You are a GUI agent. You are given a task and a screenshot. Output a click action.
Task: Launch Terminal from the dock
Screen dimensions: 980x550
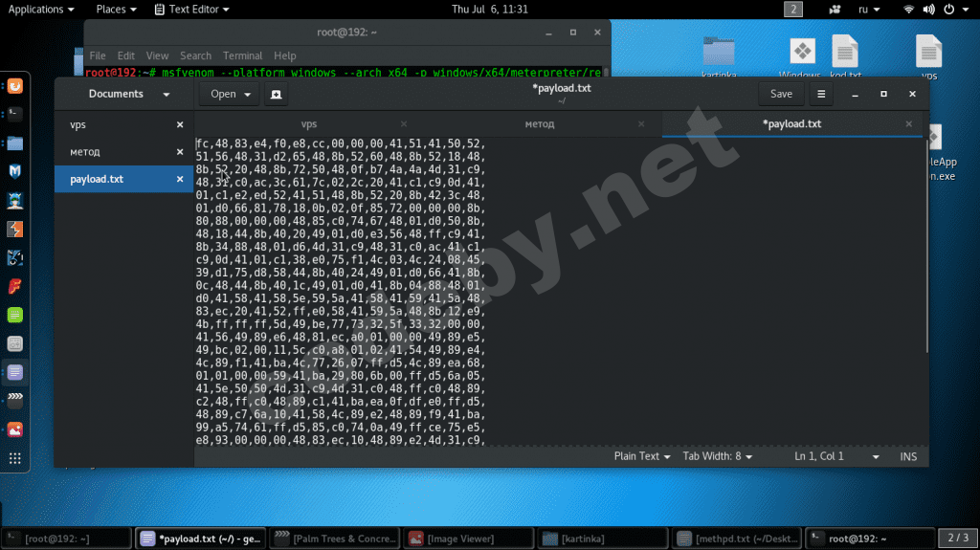click(x=15, y=114)
